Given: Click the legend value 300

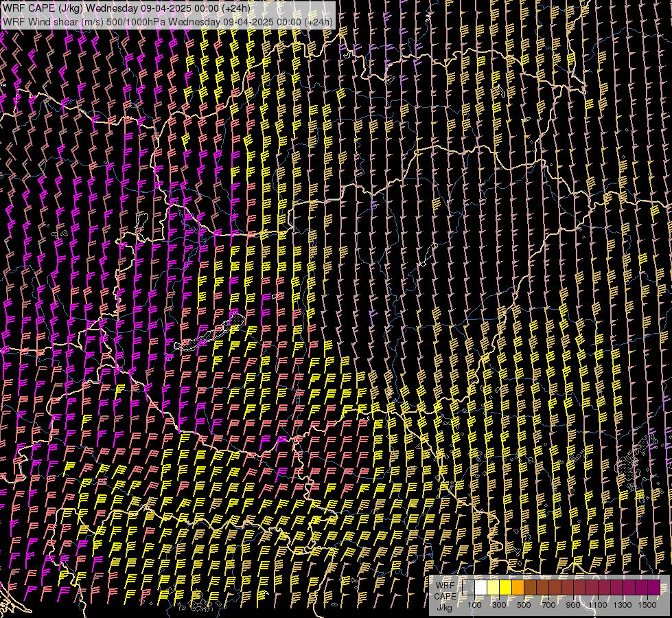Looking at the screenshot, I should click(x=499, y=605).
